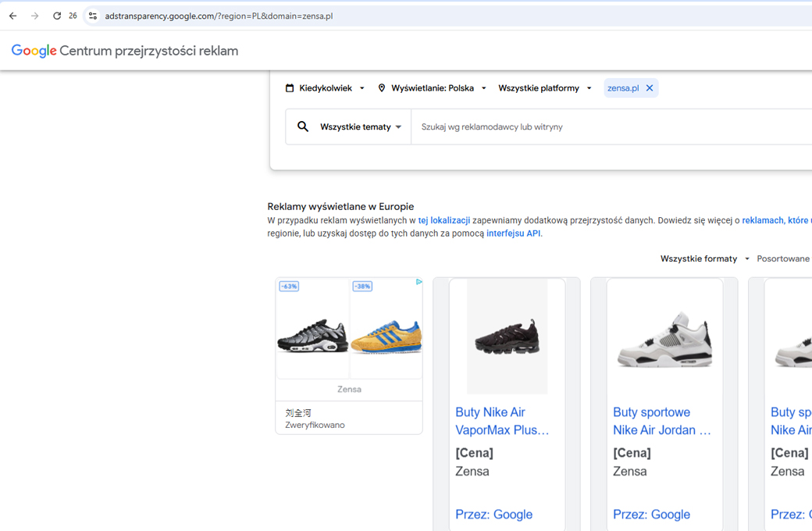Click the calendar icon next to Kiedykolwiek
This screenshot has height=531, width=812.
(x=290, y=88)
